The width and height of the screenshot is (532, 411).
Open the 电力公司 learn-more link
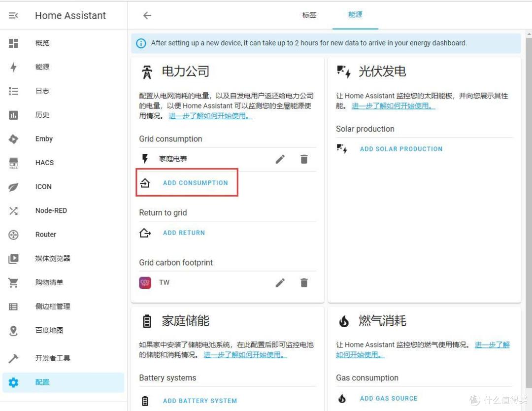tap(210, 116)
